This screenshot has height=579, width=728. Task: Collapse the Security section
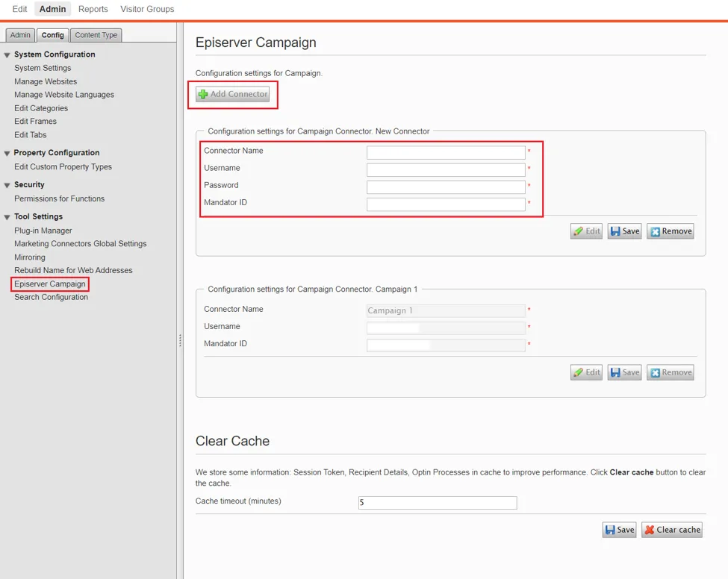coord(7,185)
